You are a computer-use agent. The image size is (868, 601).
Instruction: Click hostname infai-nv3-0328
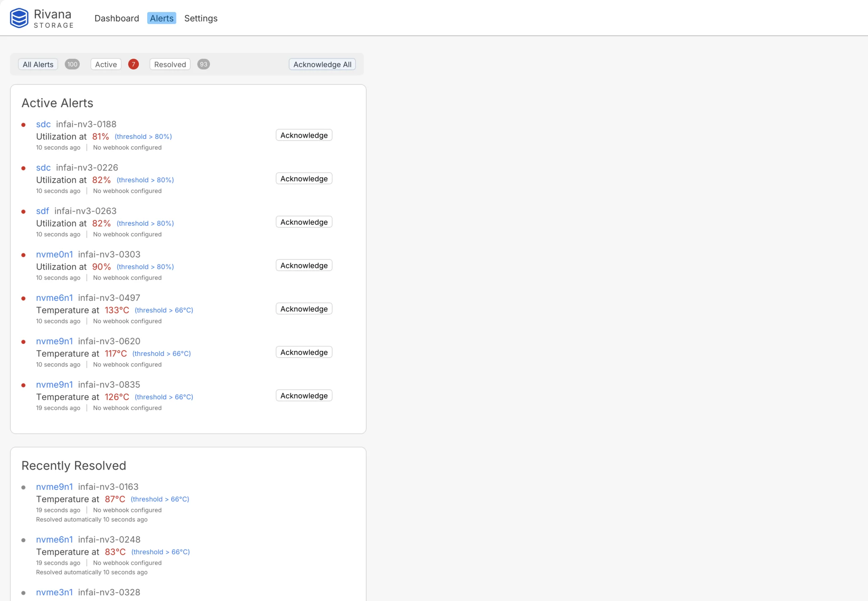109,592
